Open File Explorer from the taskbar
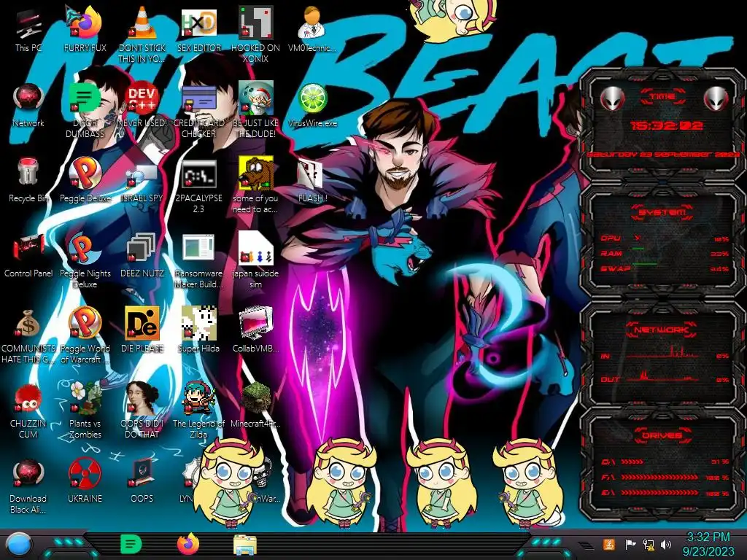Viewport: 747px width, 560px height. click(245, 545)
